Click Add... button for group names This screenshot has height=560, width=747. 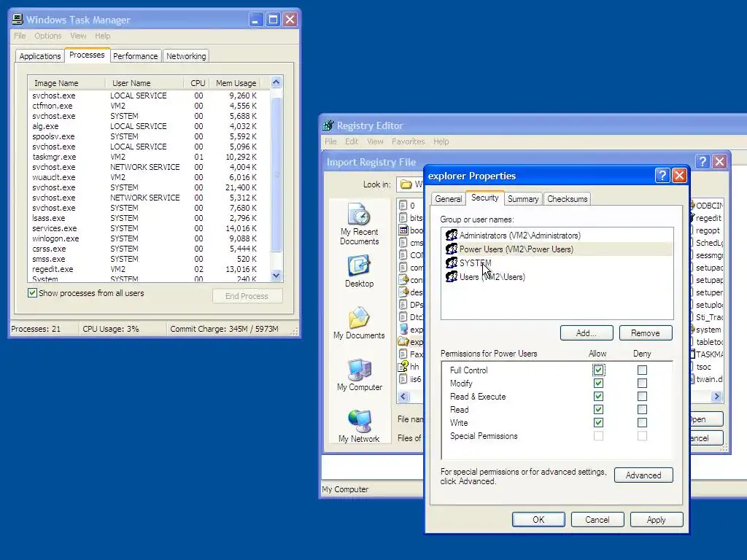[x=587, y=332]
